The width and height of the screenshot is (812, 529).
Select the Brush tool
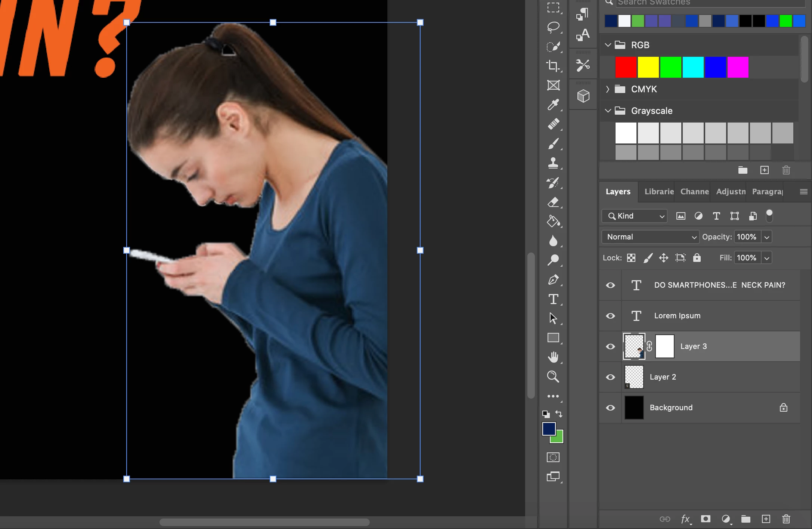tap(553, 143)
